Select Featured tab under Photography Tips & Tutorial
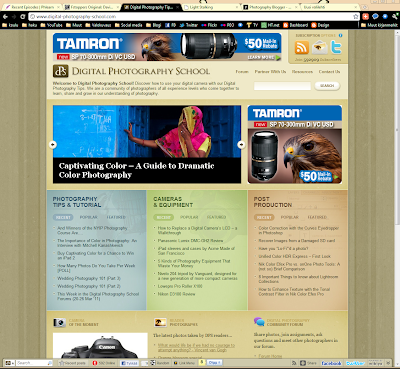400x369 pixels. [116, 217]
